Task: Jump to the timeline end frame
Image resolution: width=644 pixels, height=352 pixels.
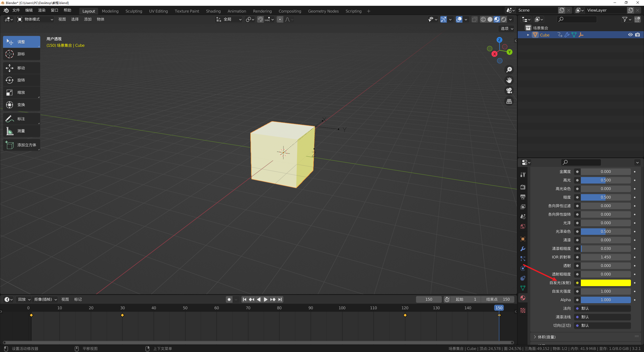Action: click(x=280, y=299)
